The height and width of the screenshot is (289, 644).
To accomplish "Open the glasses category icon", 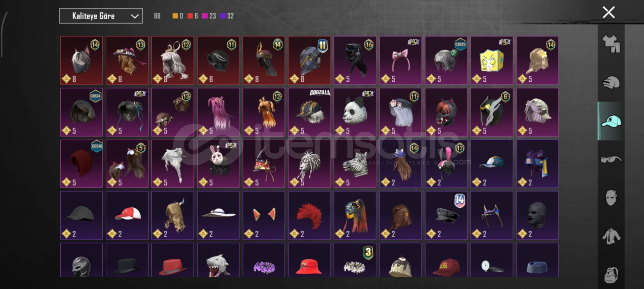I will pyautogui.click(x=611, y=159).
